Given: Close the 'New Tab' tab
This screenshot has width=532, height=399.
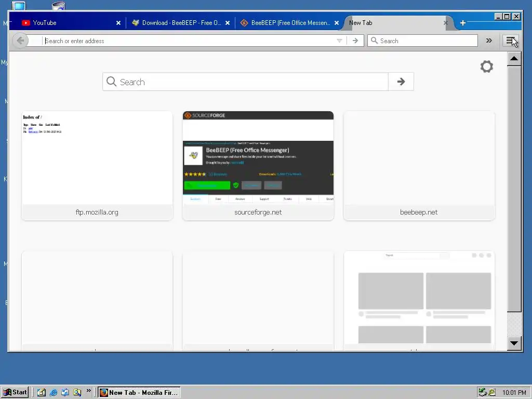Looking at the screenshot, I should click(x=445, y=23).
